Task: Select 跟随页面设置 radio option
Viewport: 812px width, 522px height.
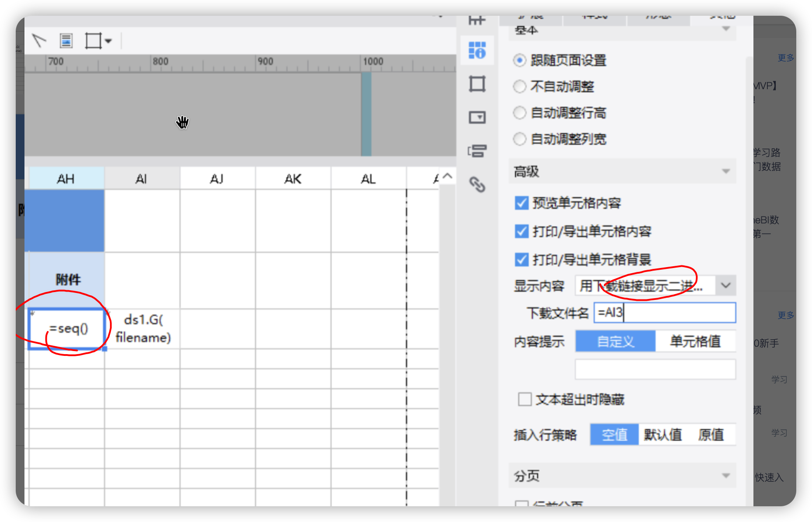Action: click(519, 60)
